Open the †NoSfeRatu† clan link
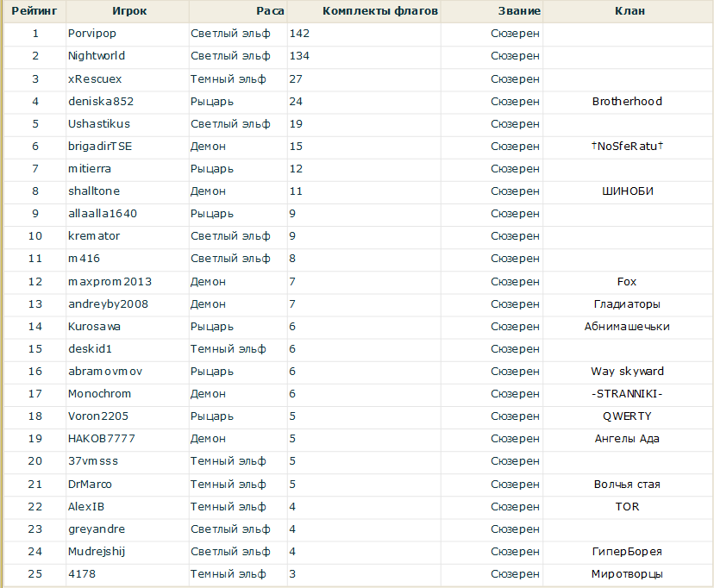Image resolution: width=714 pixels, height=588 pixels. (x=627, y=147)
